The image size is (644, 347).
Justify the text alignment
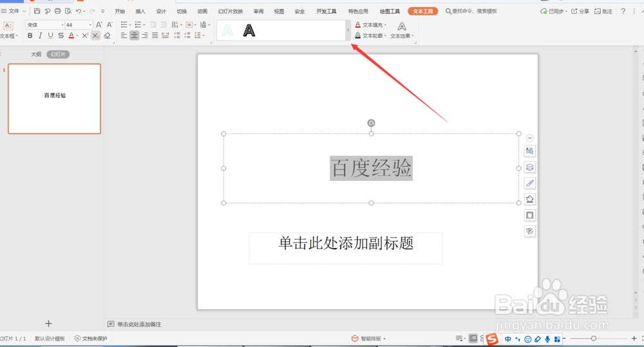[155, 35]
